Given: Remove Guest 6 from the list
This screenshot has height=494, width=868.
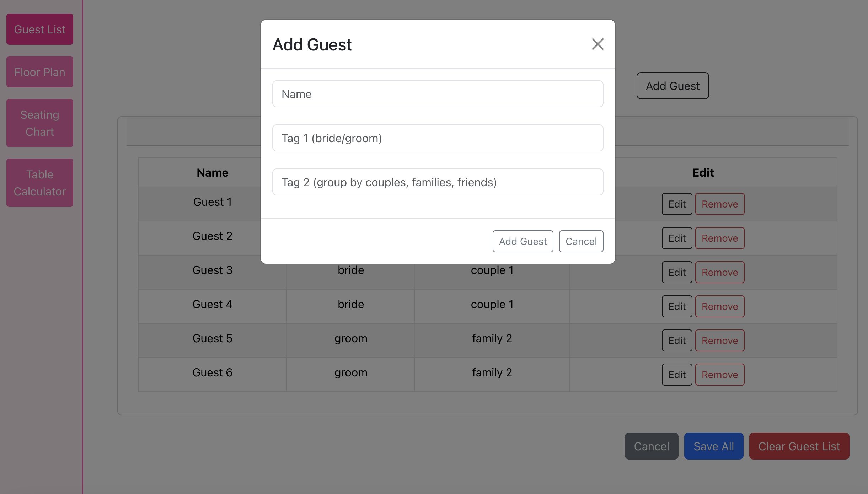Looking at the screenshot, I should (720, 375).
